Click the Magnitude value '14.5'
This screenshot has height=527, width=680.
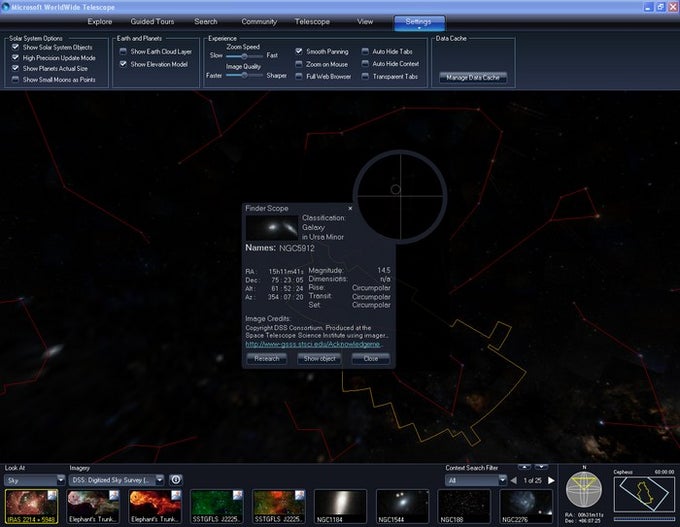pyautogui.click(x=384, y=270)
